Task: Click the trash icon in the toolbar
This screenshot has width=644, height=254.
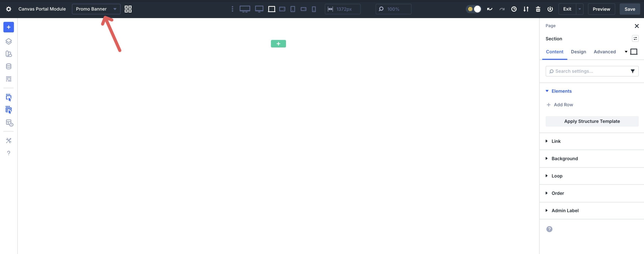Action: tap(538, 9)
